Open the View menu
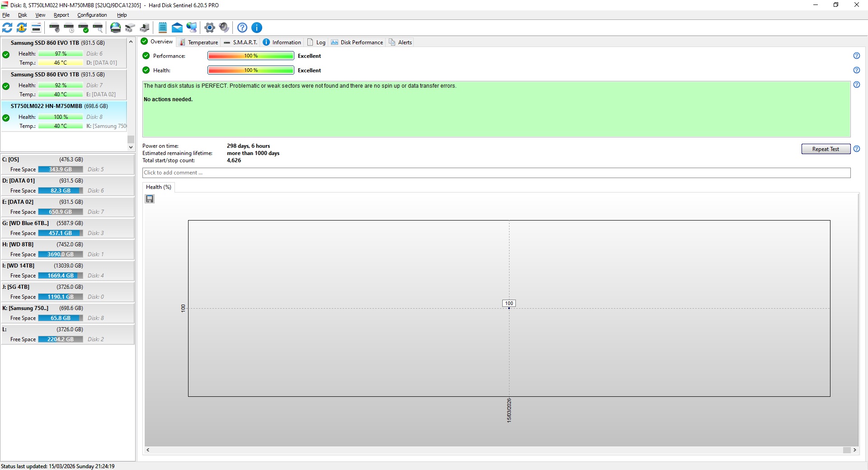Viewport: 868px width, 470px height. 40,15
